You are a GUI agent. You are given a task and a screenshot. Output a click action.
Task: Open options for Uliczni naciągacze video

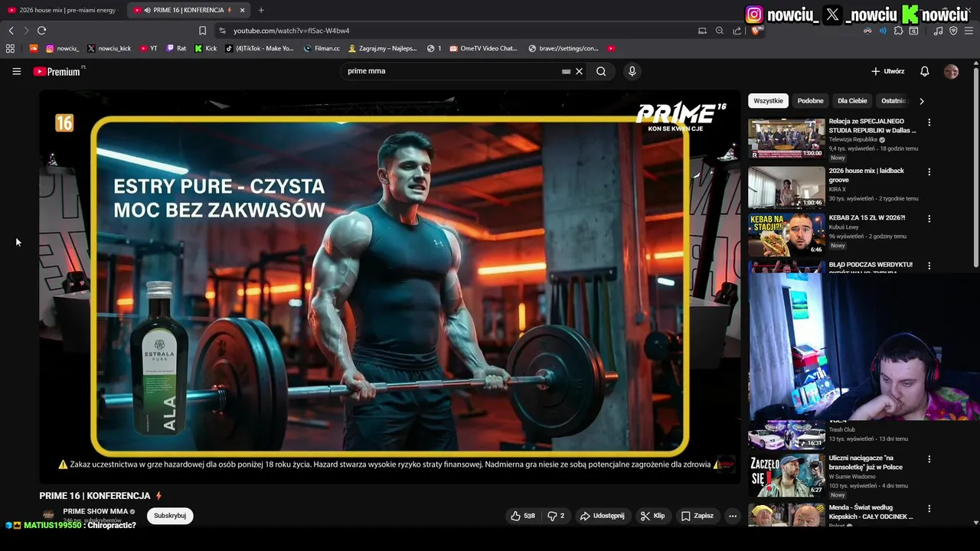click(929, 459)
